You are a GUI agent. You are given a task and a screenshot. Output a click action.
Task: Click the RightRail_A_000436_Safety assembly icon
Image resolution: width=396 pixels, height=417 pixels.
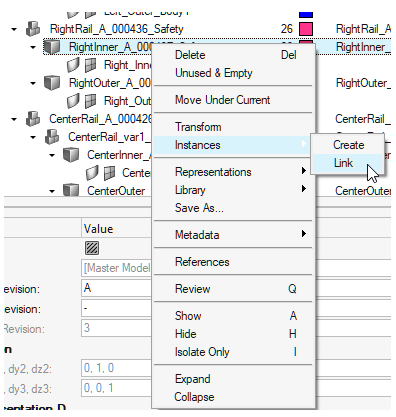tap(33, 29)
